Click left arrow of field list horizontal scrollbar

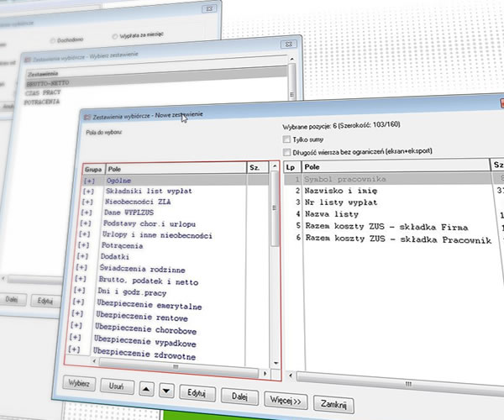[x=94, y=361]
